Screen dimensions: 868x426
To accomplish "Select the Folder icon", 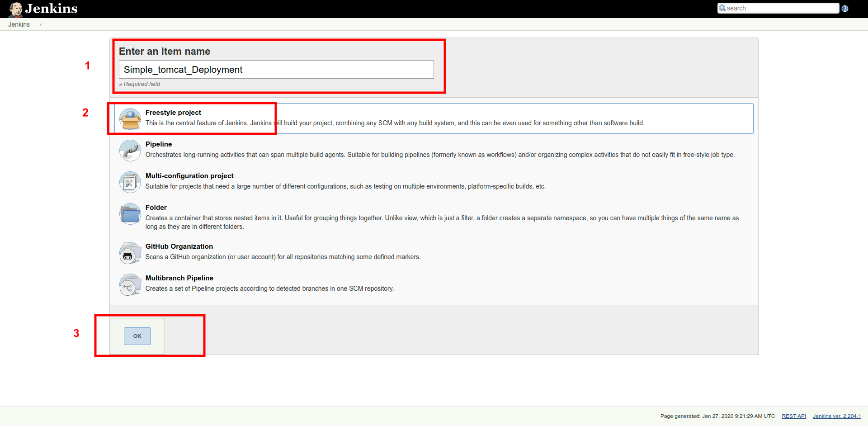I will click(x=130, y=214).
